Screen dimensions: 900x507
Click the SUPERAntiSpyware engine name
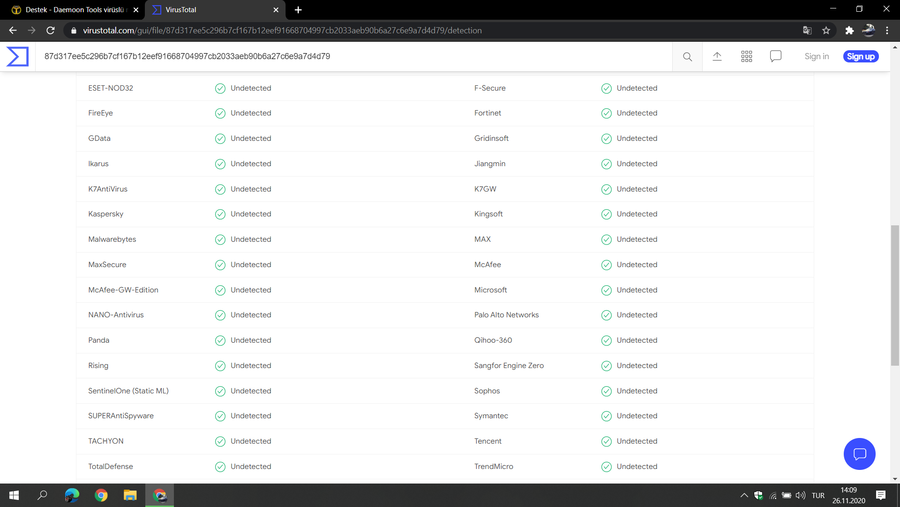click(x=121, y=416)
